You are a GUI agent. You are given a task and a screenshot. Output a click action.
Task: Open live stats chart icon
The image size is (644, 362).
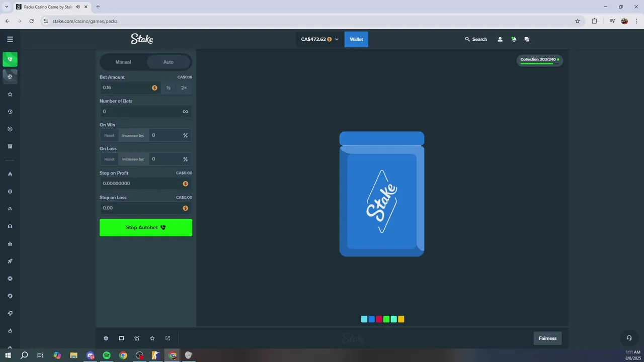click(x=137, y=338)
